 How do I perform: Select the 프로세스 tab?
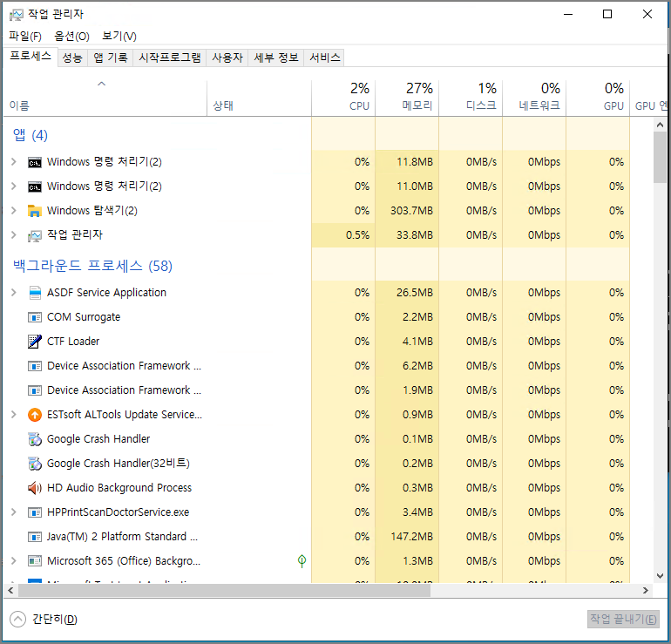click(30, 56)
